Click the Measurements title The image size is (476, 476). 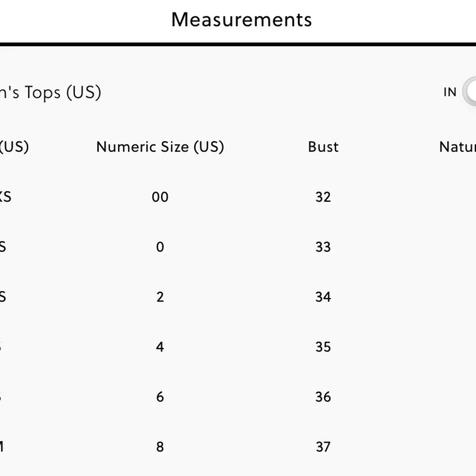(x=241, y=20)
